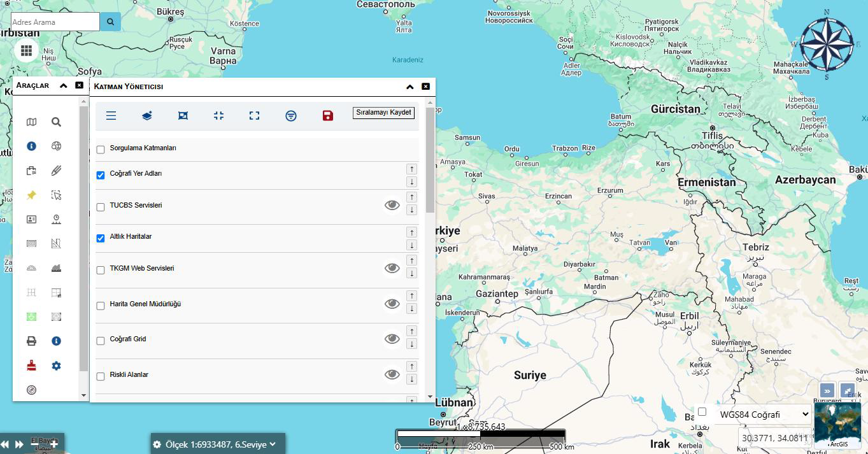Click the red save icon in Katman Yöneticisi toolbar
The image size is (868, 454).
tap(327, 115)
